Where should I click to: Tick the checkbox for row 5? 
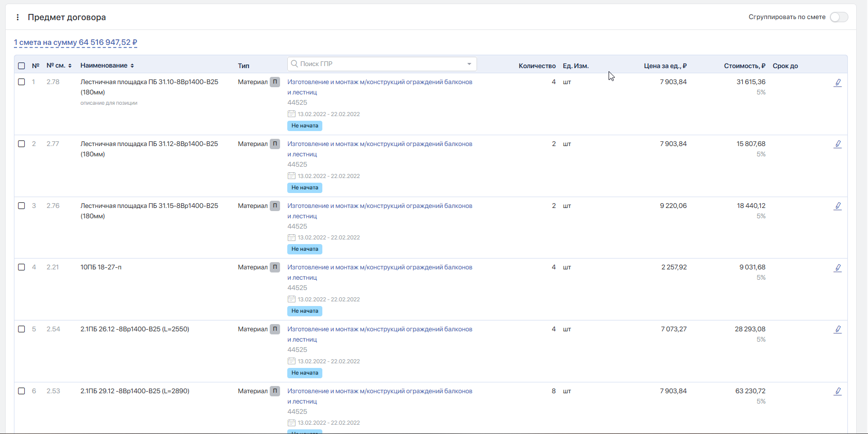pyautogui.click(x=22, y=329)
